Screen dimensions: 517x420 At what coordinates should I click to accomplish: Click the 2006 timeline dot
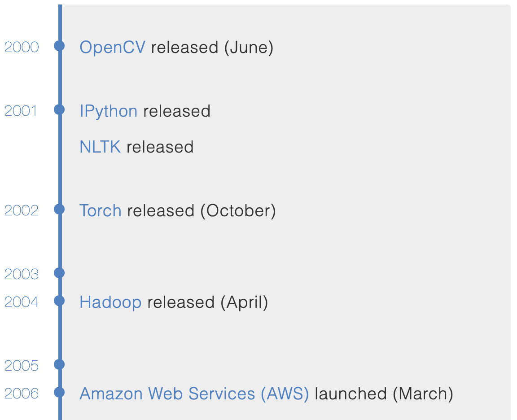(59, 392)
